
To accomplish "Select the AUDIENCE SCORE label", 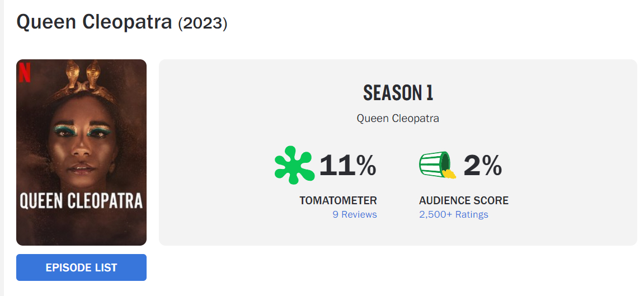I will (463, 200).
